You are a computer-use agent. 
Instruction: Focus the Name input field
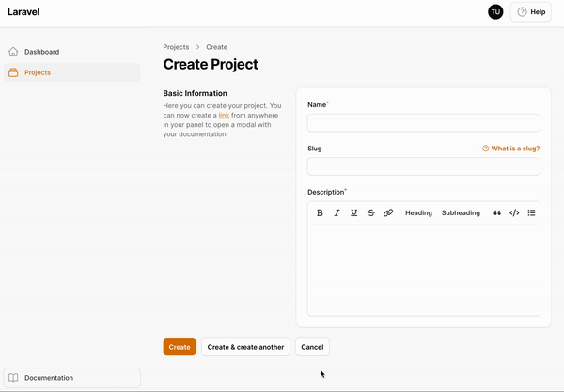pos(423,123)
